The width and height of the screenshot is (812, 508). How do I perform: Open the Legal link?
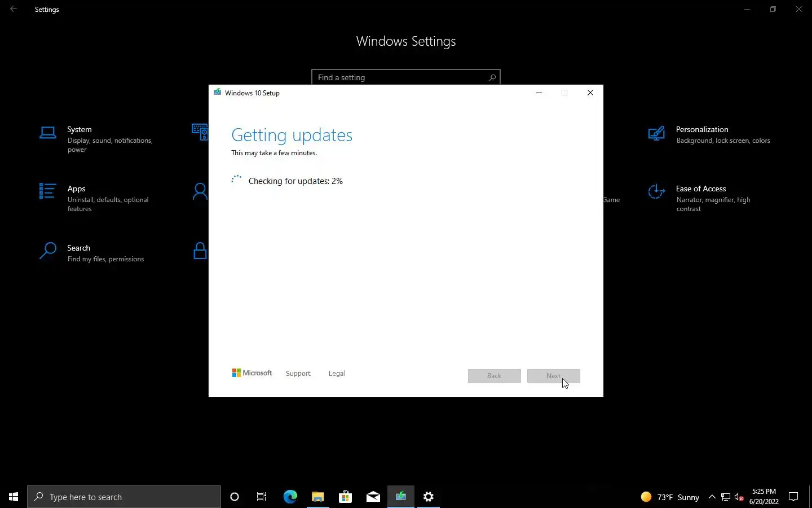[x=337, y=374]
